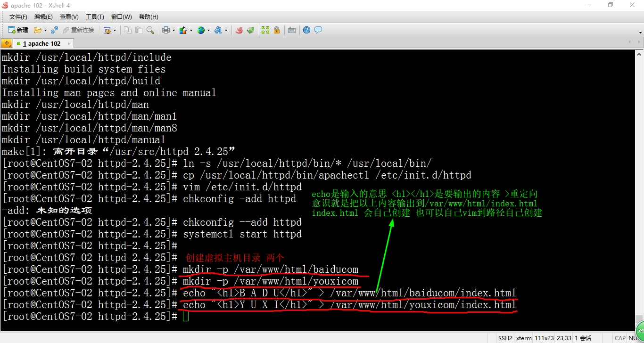The width and height of the screenshot is (644, 343).
Task: Click SSH2 in the status bar
Action: click(x=505, y=338)
